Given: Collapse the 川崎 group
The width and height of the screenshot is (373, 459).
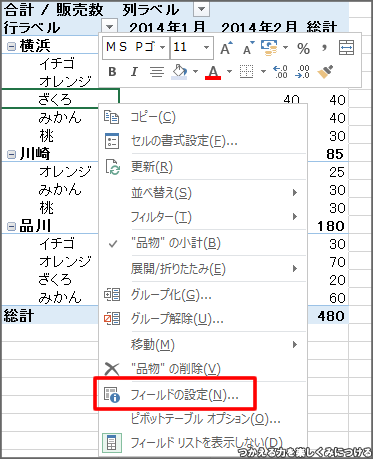Looking at the screenshot, I should tap(12, 154).
